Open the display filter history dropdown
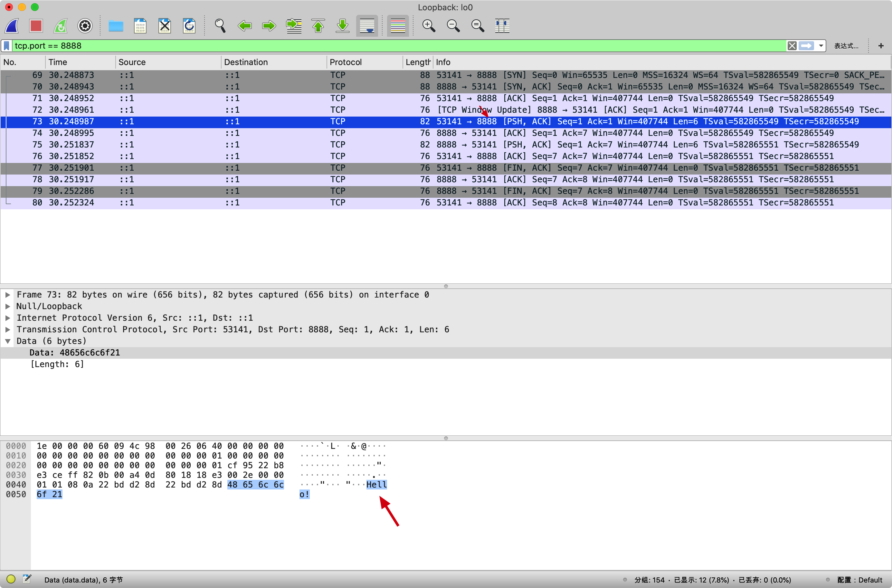Image resolution: width=892 pixels, height=588 pixels. (821, 46)
